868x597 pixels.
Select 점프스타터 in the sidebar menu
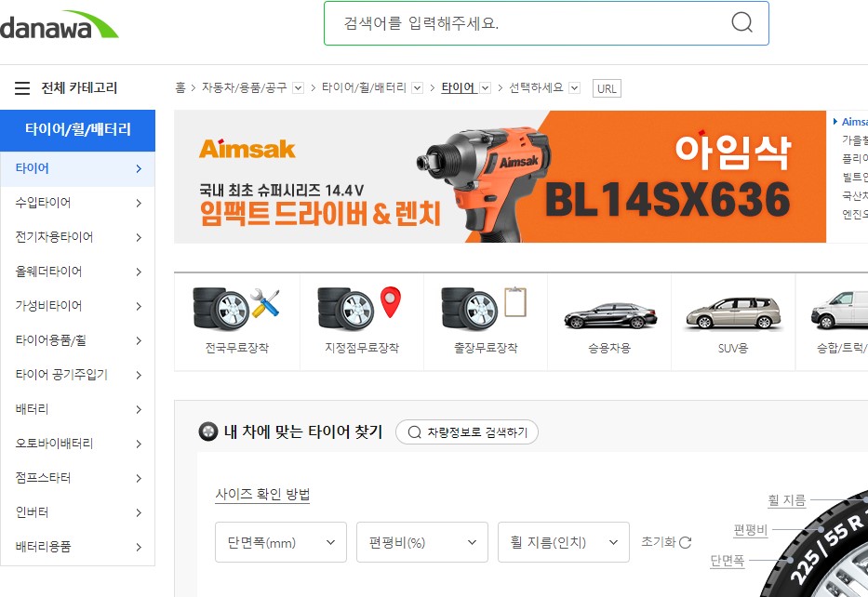77,477
